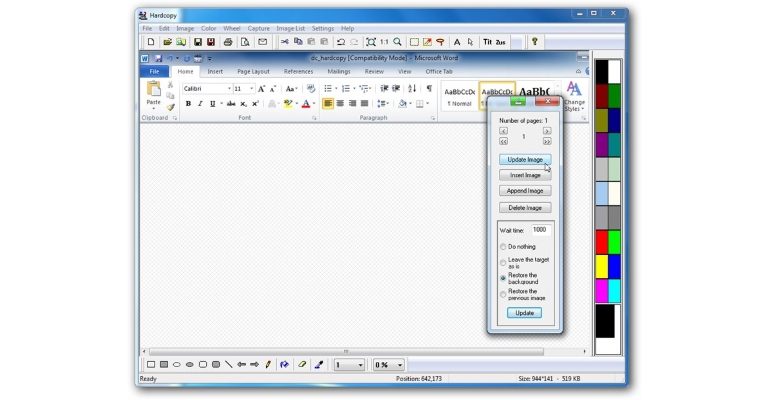Choose the straight line drawing tool
The image size is (770, 400).
click(x=229, y=365)
